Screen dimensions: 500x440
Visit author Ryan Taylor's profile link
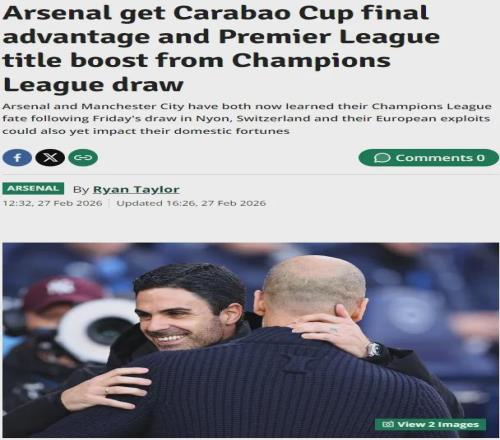(x=136, y=189)
